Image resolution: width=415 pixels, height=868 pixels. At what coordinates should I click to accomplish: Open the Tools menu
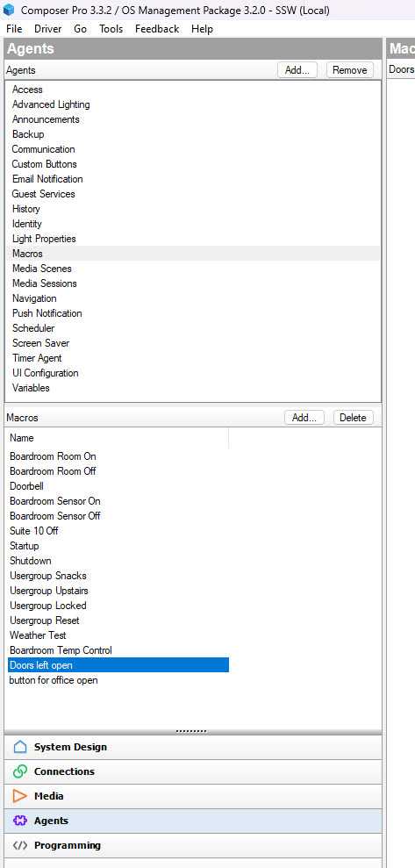111,29
